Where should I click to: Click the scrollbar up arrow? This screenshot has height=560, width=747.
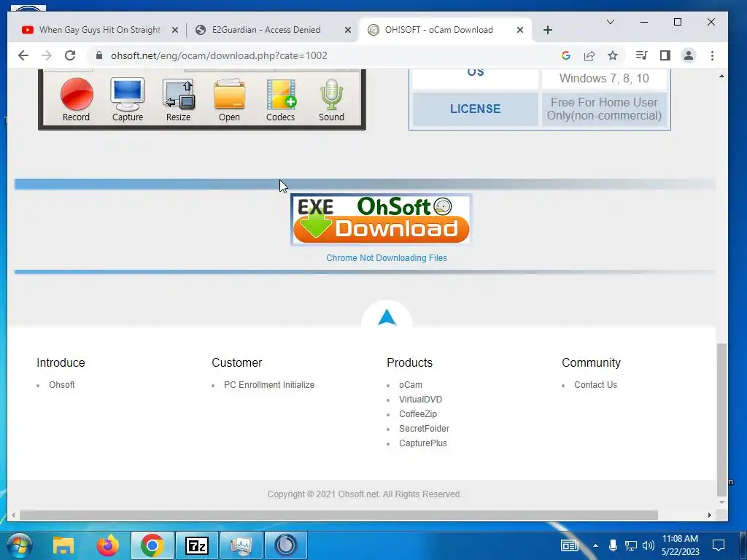722,76
